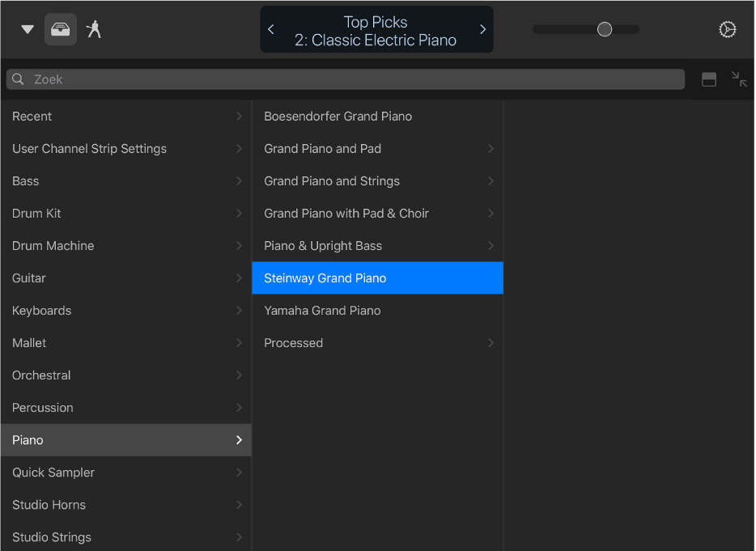Viewport: 756px width, 551px height.
Task: Go to next patch with right arrow
Action: [x=482, y=30]
